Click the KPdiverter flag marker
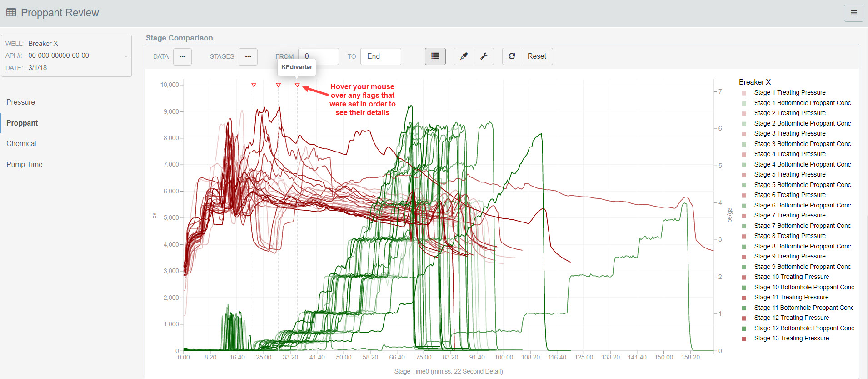The image size is (868, 379). [x=297, y=85]
